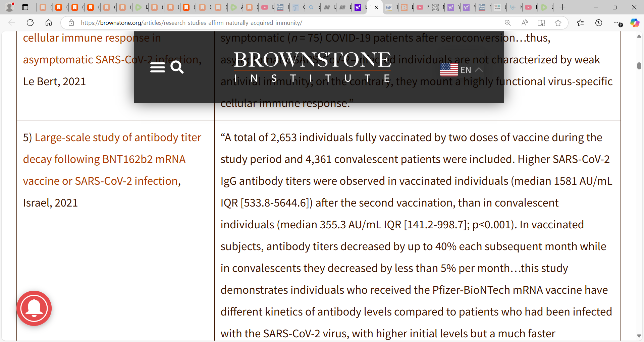Click the text "Le Bert, 2021"
Screen dimensions: 644x342
tap(54, 81)
